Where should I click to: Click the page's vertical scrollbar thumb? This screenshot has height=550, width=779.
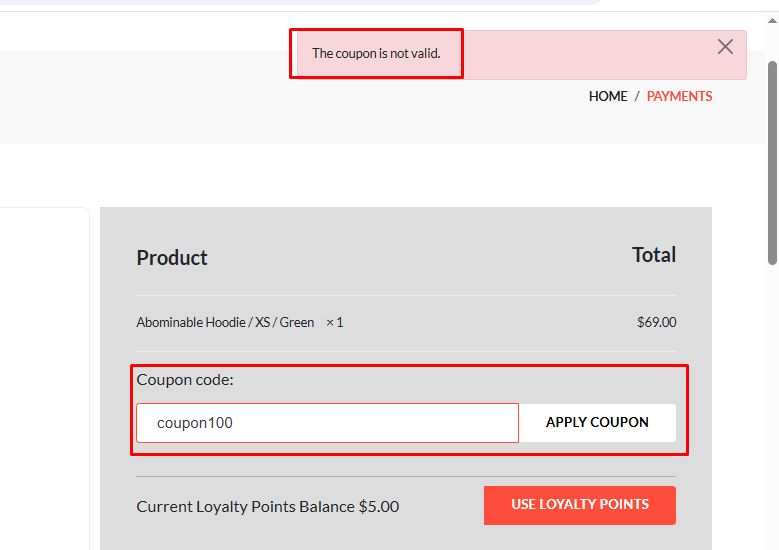coord(772,160)
